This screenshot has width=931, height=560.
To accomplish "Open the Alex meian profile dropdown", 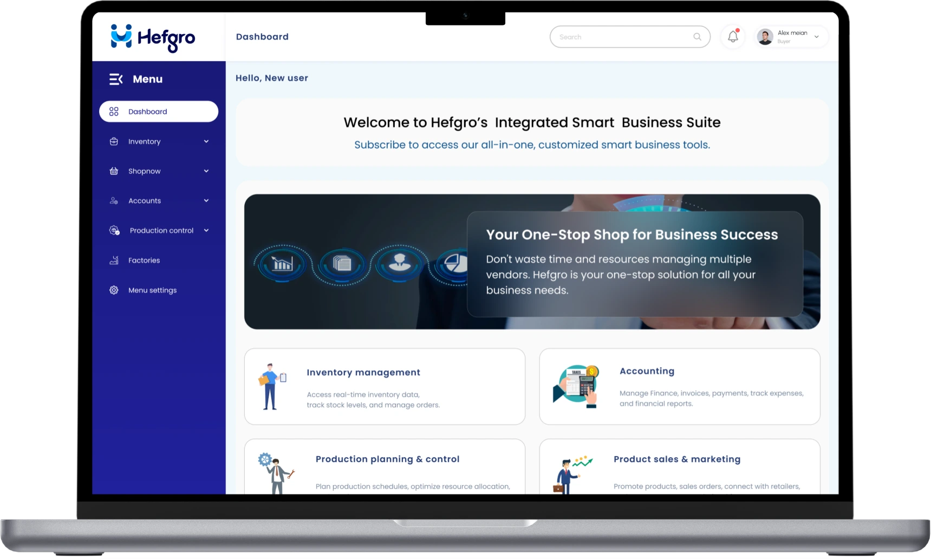I will point(816,37).
